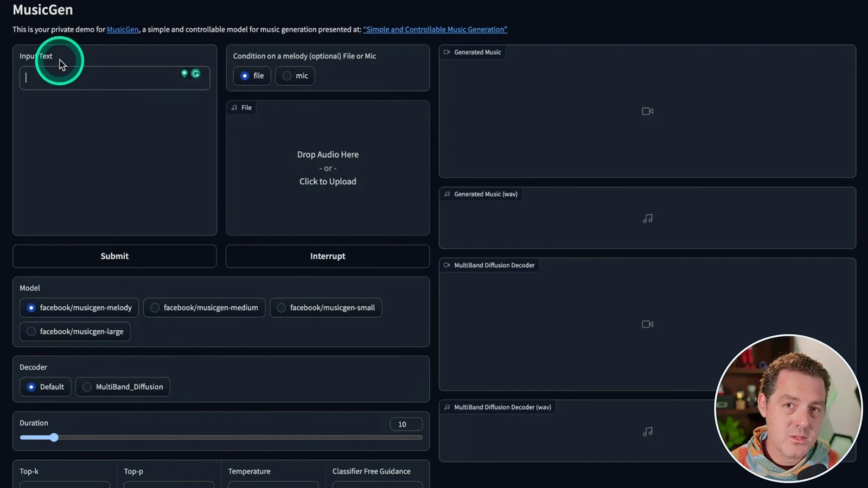Viewport: 868px width, 488px height.
Task: Click the MusicGen page heading
Action: pos(43,10)
